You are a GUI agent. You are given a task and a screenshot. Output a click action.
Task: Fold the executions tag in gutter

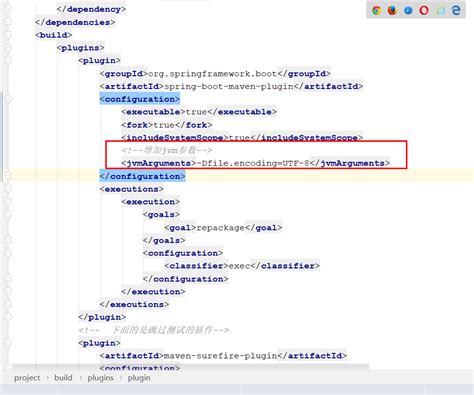[8, 189]
